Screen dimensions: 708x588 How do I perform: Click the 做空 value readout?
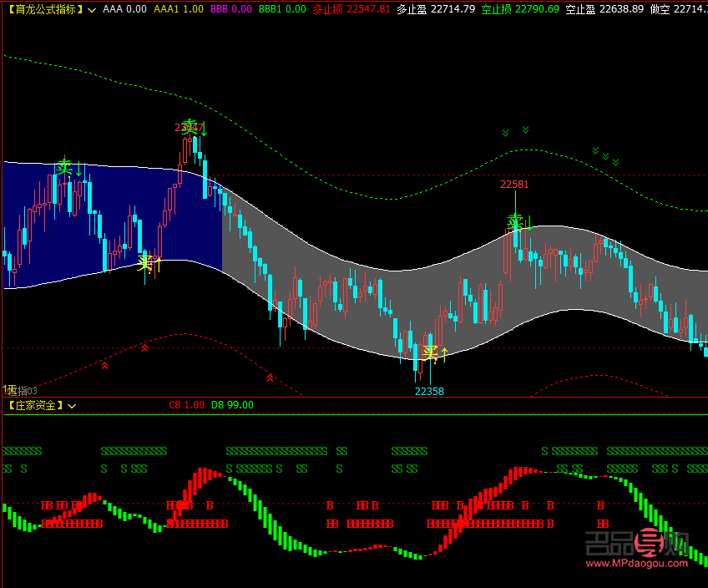[679, 9]
